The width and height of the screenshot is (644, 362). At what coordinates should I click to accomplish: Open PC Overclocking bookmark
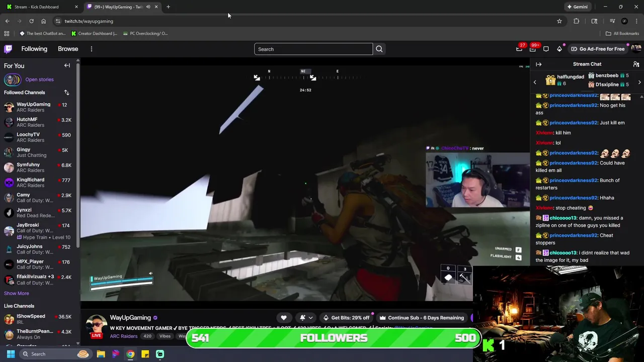pyautogui.click(x=144, y=34)
